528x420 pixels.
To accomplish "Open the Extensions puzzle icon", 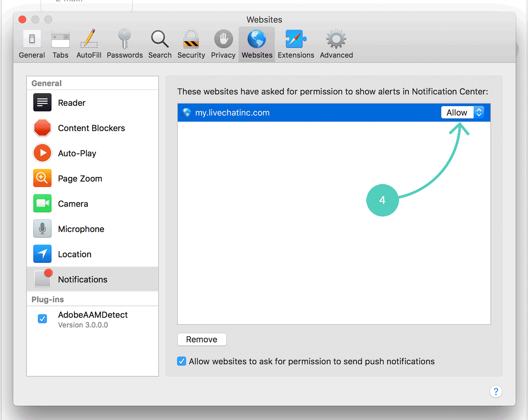I will click(x=296, y=39).
